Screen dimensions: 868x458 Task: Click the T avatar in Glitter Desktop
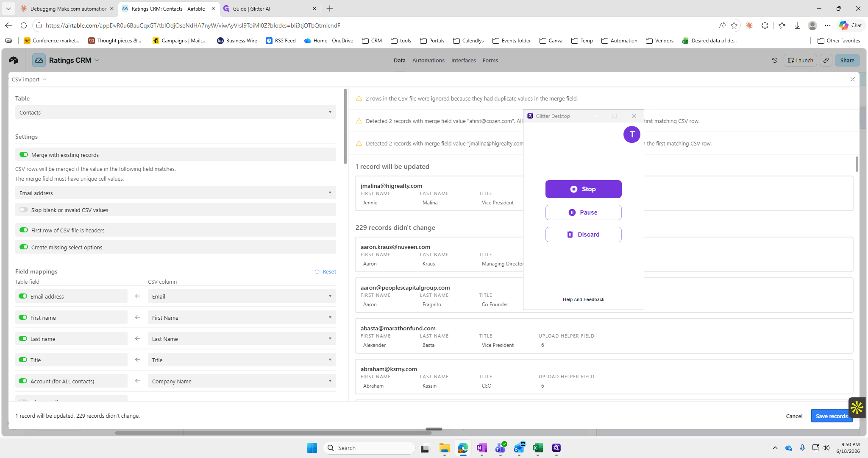coord(632,134)
